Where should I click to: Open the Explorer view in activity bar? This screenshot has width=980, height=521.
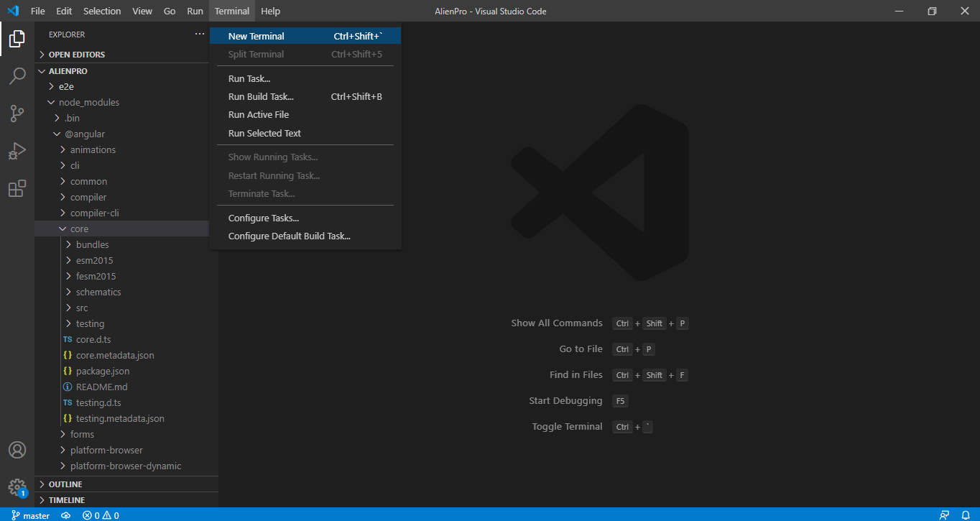[17, 39]
